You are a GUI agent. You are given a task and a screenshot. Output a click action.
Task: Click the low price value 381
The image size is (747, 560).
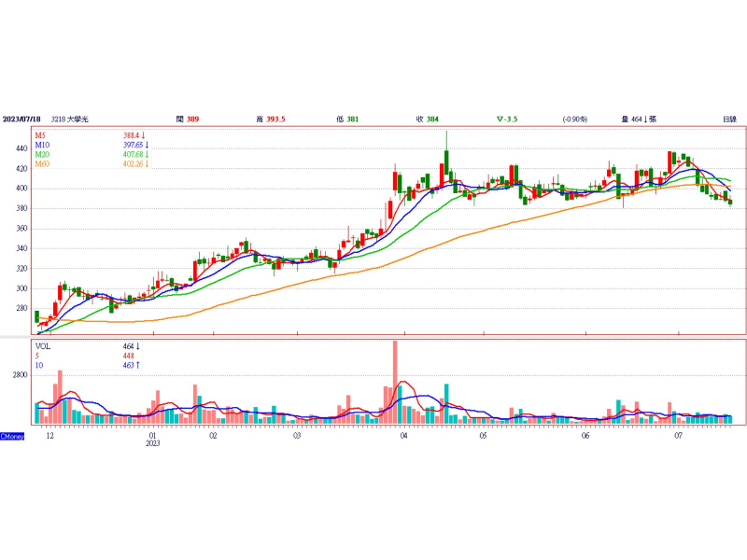(x=353, y=119)
